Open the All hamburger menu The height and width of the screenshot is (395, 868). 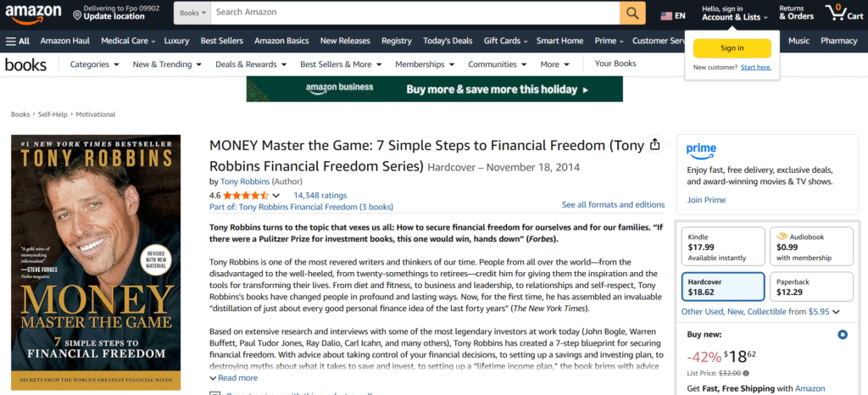point(17,41)
